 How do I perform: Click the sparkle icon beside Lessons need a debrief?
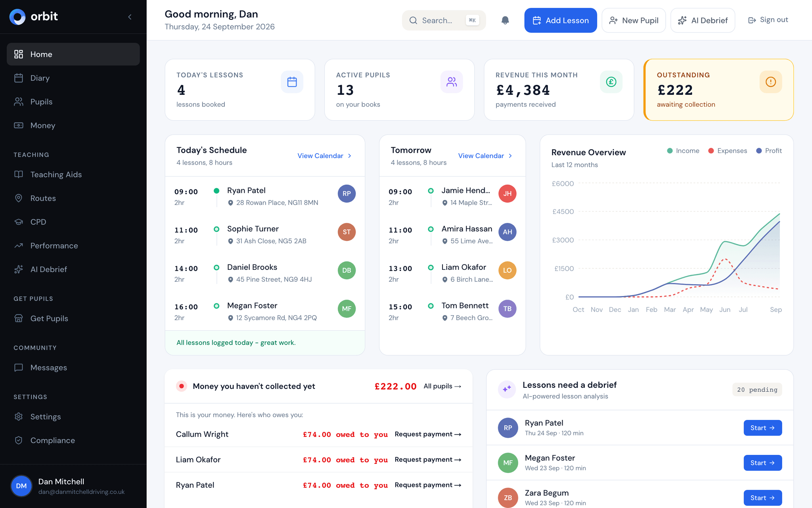(x=507, y=390)
